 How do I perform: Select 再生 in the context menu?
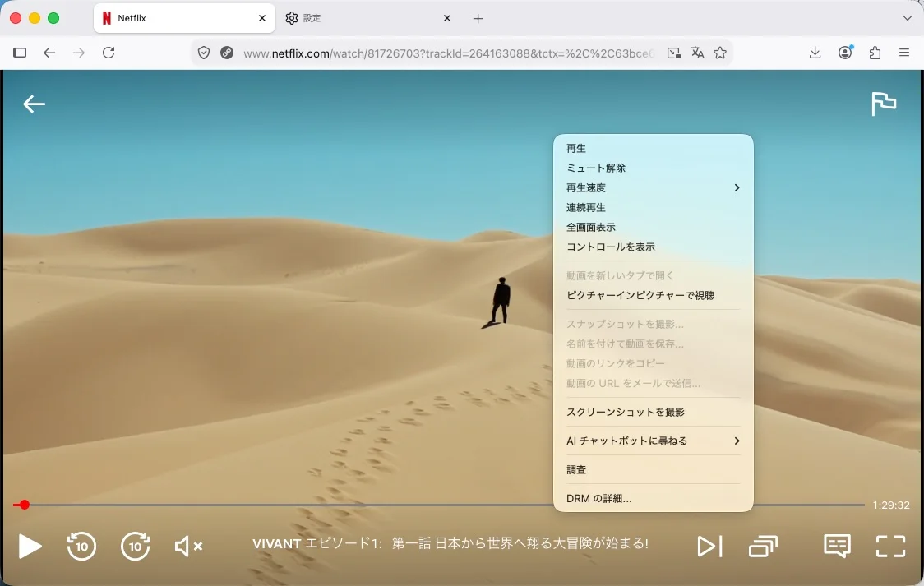653,149
